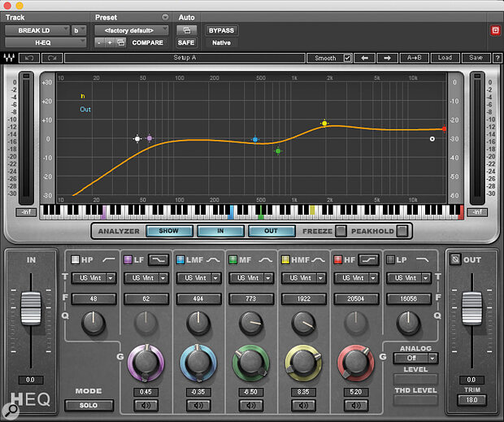Solo-listen the MF band speaker icon
The width and height of the screenshot is (504, 422).
click(250, 405)
